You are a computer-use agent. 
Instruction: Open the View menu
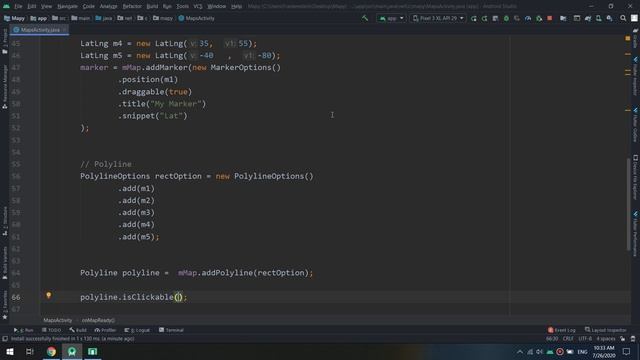[x=47, y=7]
